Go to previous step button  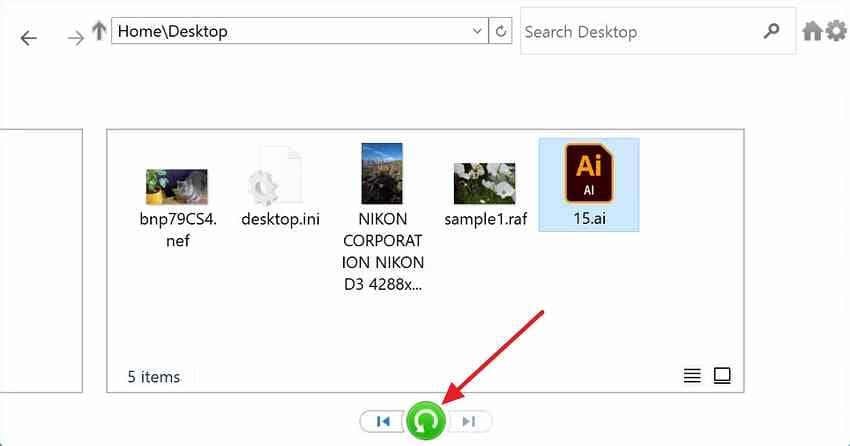[x=383, y=421]
